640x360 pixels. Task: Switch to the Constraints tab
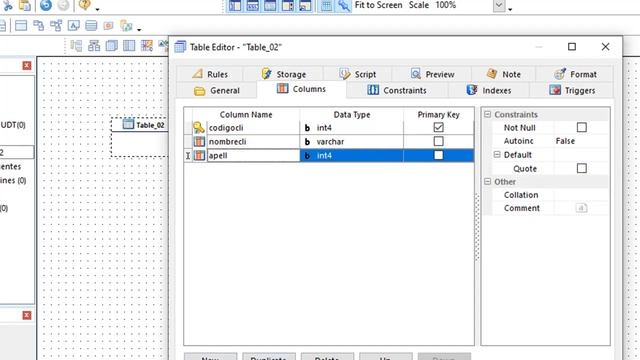[x=397, y=90]
